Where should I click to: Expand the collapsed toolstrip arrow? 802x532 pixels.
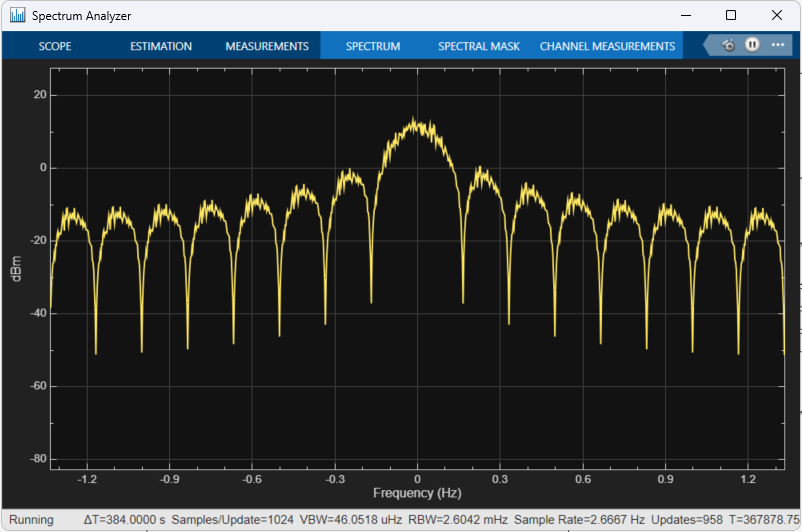click(x=708, y=45)
